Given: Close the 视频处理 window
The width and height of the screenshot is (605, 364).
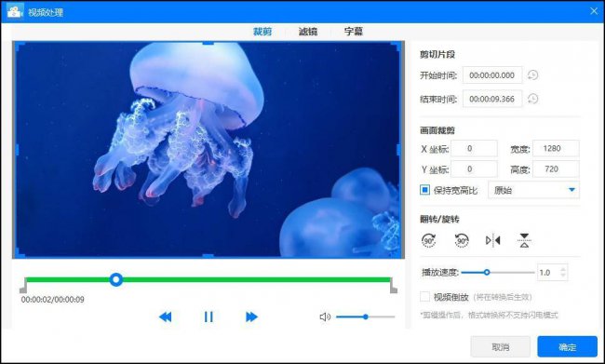Looking at the screenshot, I should (x=594, y=11).
